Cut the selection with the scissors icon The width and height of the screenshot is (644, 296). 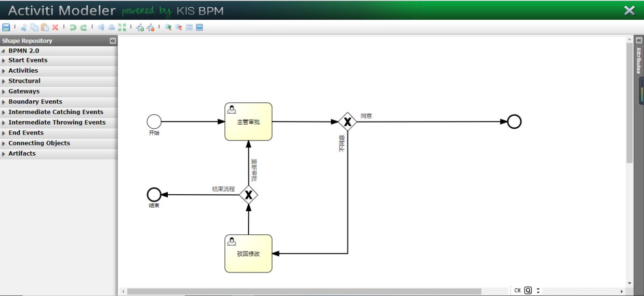coord(24,28)
